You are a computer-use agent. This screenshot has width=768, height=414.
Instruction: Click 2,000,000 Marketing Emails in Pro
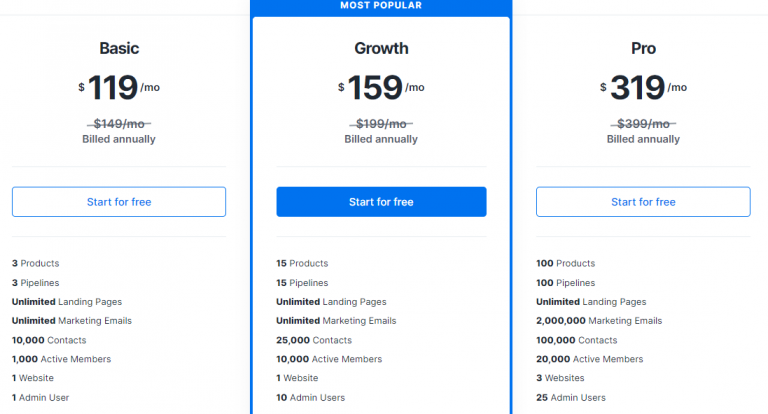(599, 321)
